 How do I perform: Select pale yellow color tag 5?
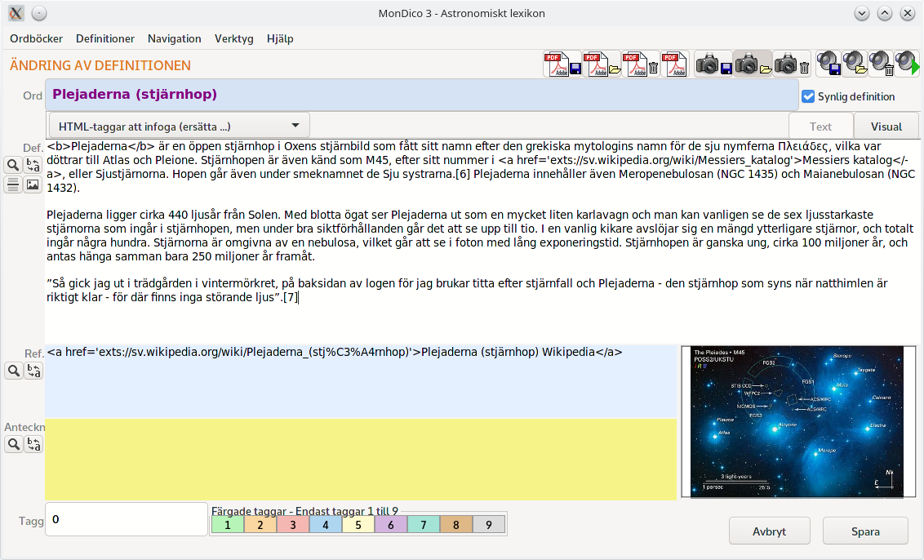coord(358,524)
